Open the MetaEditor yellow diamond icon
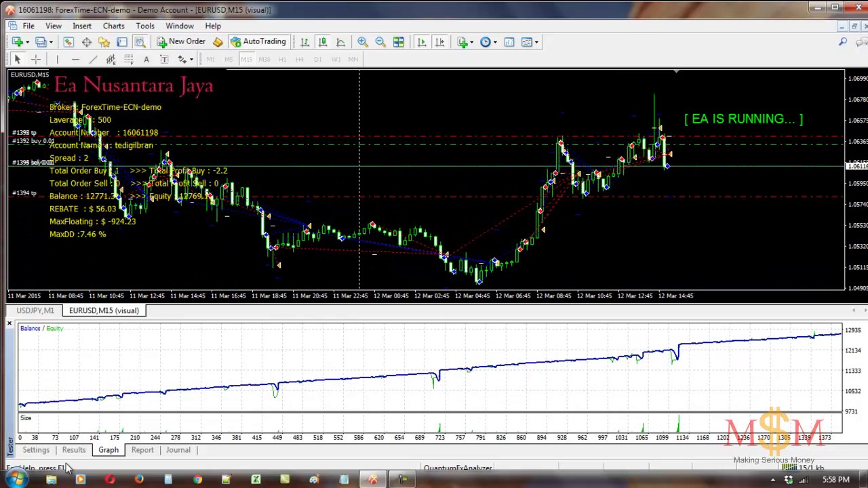This screenshot has width=868, height=488. coord(218,42)
